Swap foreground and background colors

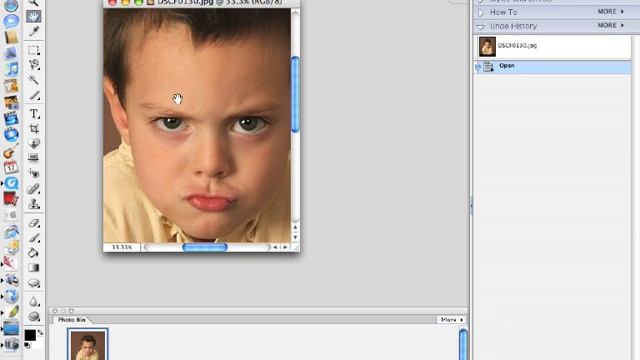coord(40,333)
